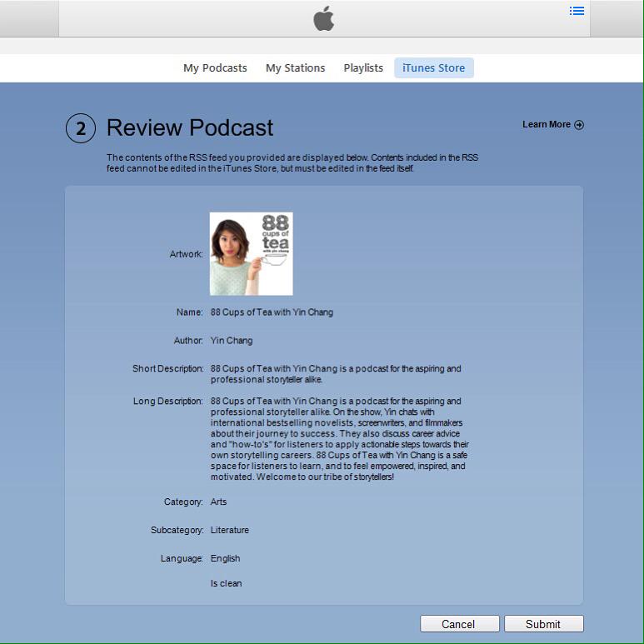Click the Apple logo in the header
The image size is (644, 644).
click(323, 18)
